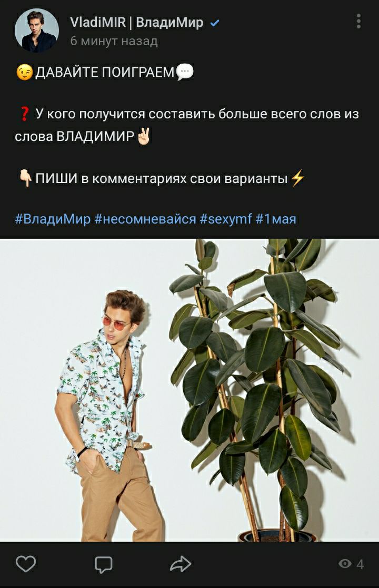Share the post using the arrow icon

point(181,564)
